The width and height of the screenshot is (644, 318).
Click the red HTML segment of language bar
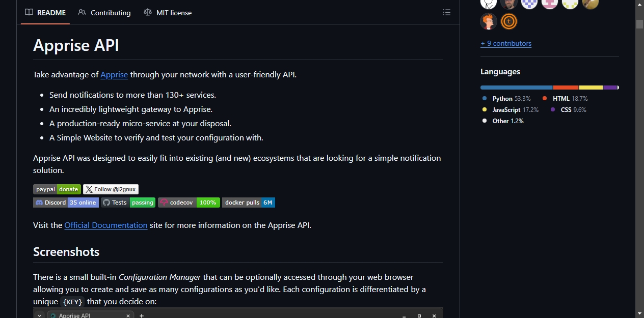tap(566, 88)
